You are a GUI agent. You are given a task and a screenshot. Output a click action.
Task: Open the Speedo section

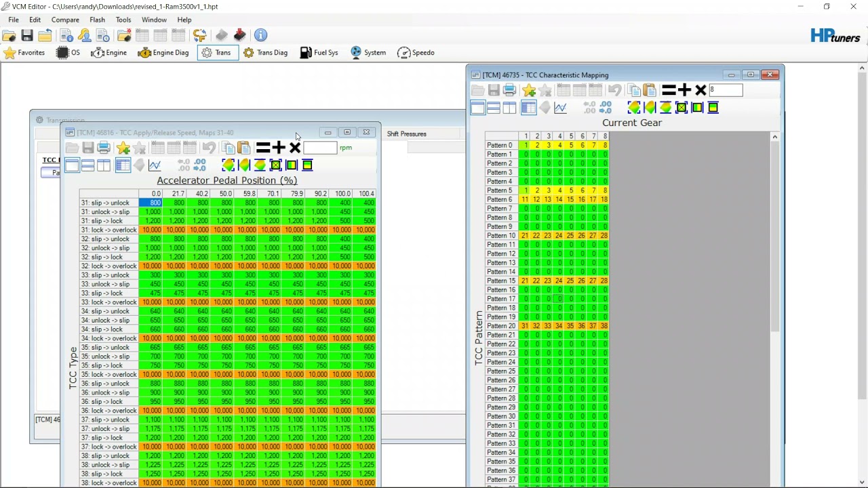[x=416, y=53]
